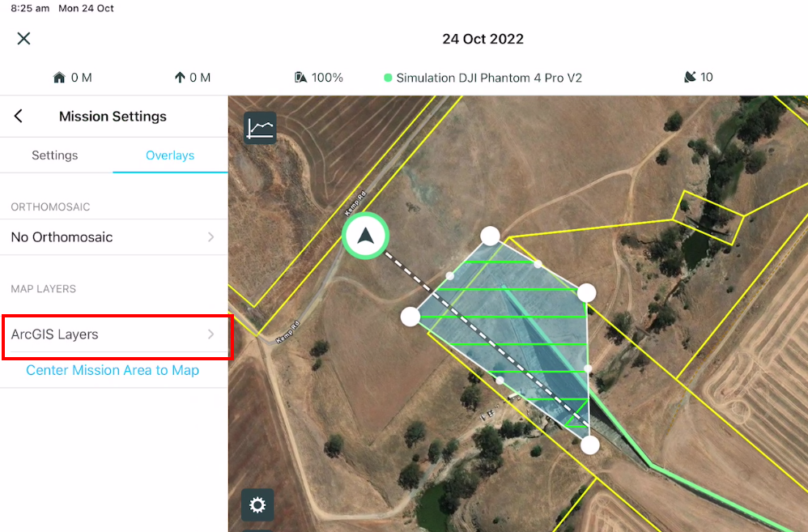The height and width of the screenshot is (532, 808).
Task: Click the satellite icon showing 10
Action: 690,77
